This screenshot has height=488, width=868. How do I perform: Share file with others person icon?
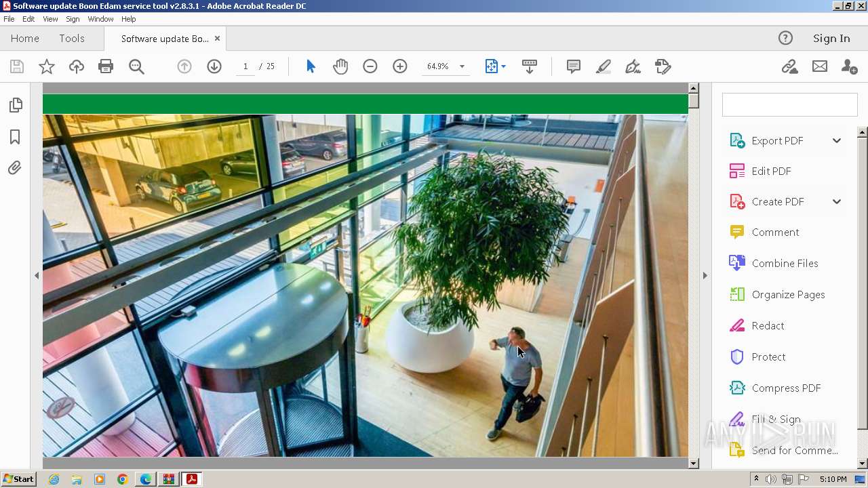point(849,66)
